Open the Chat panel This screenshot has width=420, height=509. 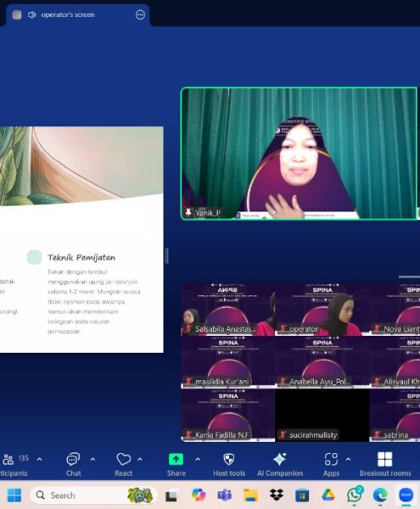click(x=73, y=464)
